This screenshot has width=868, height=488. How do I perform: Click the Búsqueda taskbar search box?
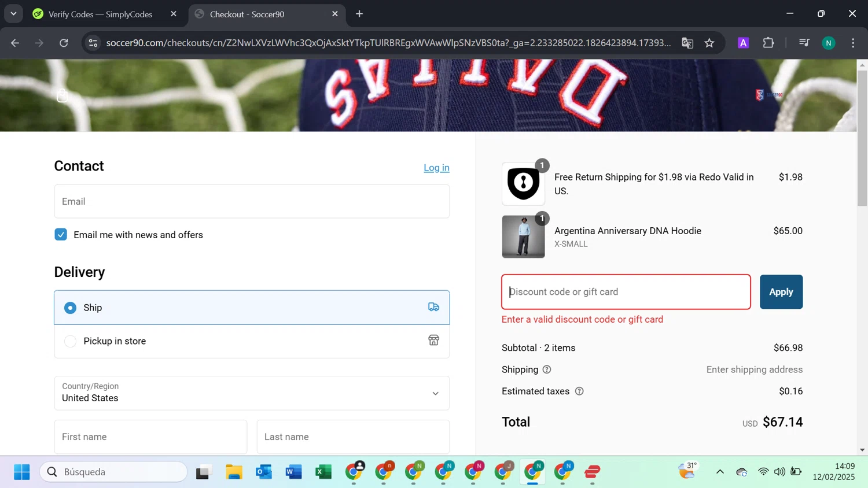click(113, 472)
